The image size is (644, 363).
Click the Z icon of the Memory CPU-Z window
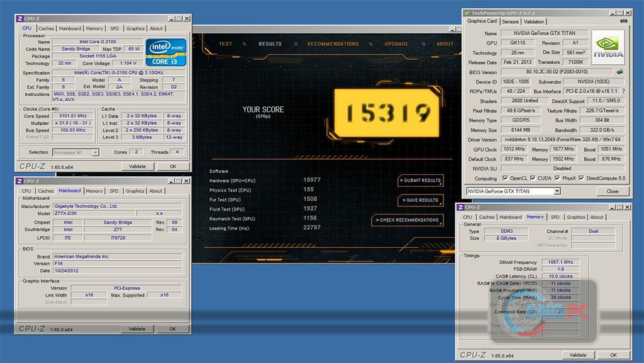point(461,208)
